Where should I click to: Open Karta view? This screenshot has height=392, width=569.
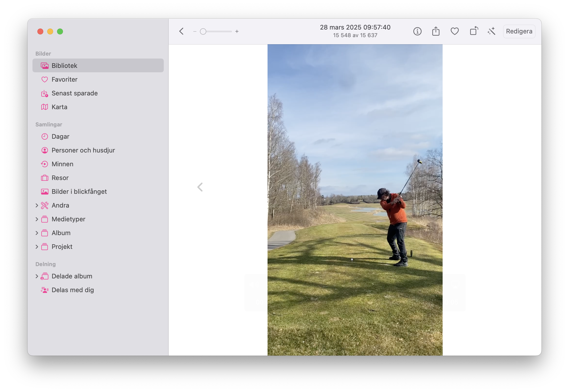[x=98, y=107]
